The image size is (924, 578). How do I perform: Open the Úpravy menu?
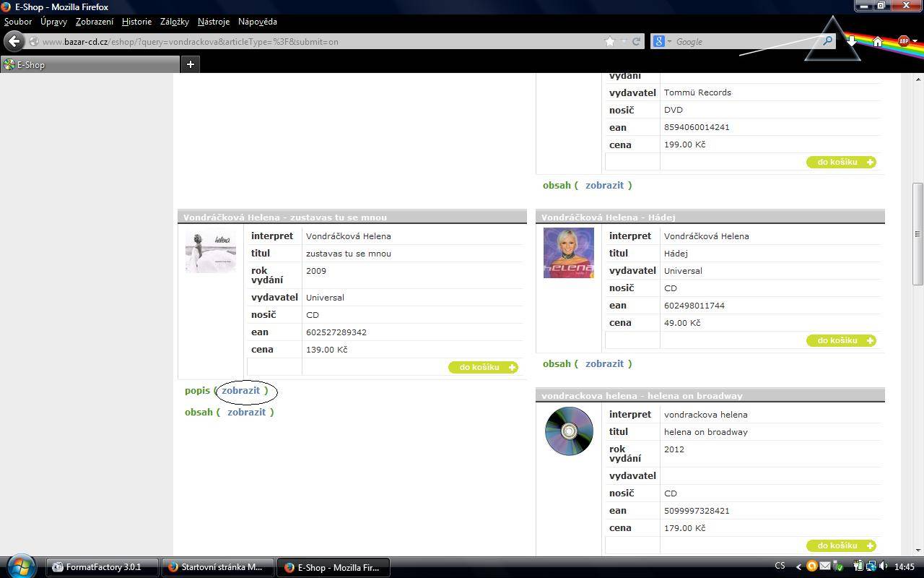click(x=53, y=22)
